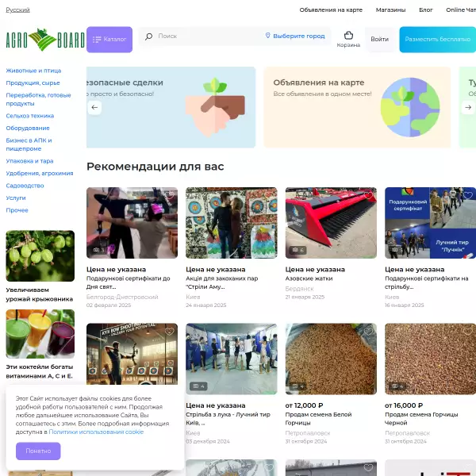Screen dimensions: 476x476
Task: Accept cookies with Понятно button
Action: coord(38,451)
